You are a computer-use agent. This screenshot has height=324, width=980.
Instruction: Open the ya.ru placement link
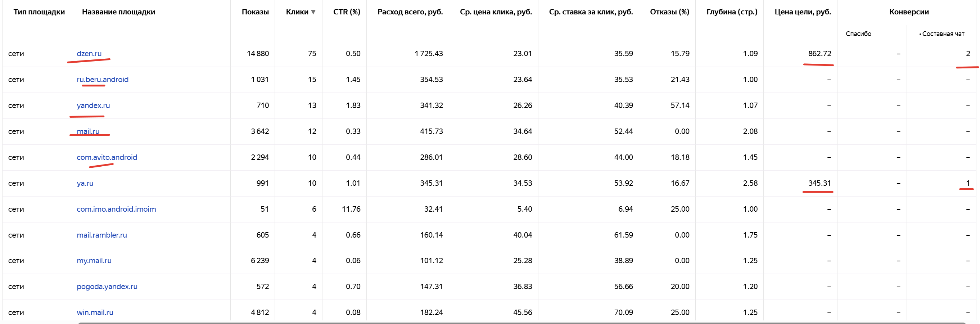[x=85, y=183]
